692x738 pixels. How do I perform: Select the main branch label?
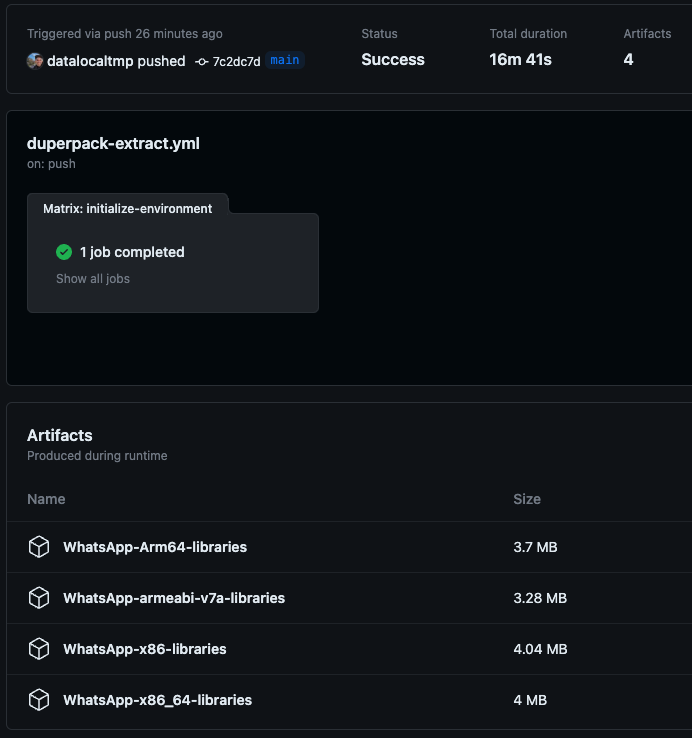coord(285,60)
